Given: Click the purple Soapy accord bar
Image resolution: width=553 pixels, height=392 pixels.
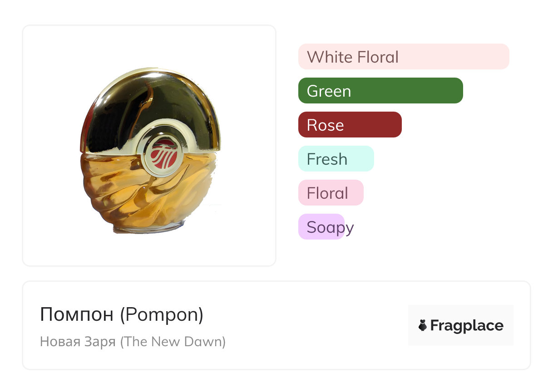Looking at the screenshot, I should click(321, 227).
